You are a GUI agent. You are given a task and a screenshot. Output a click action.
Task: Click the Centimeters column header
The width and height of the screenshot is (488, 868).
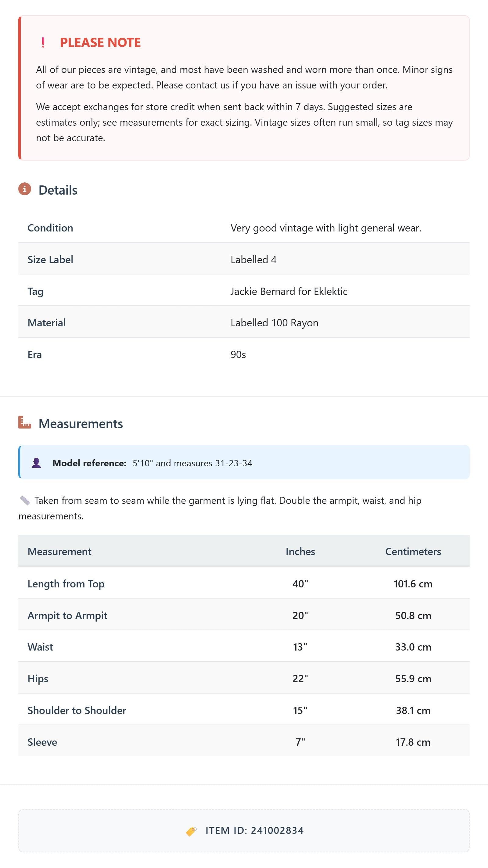pyautogui.click(x=413, y=552)
